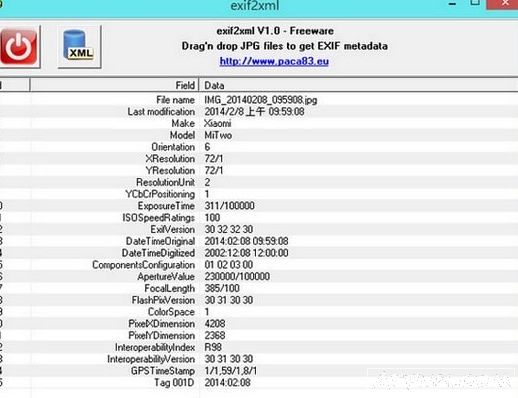518x398 pixels.
Task: Minimize the exif2xml window
Action: pos(452,4)
